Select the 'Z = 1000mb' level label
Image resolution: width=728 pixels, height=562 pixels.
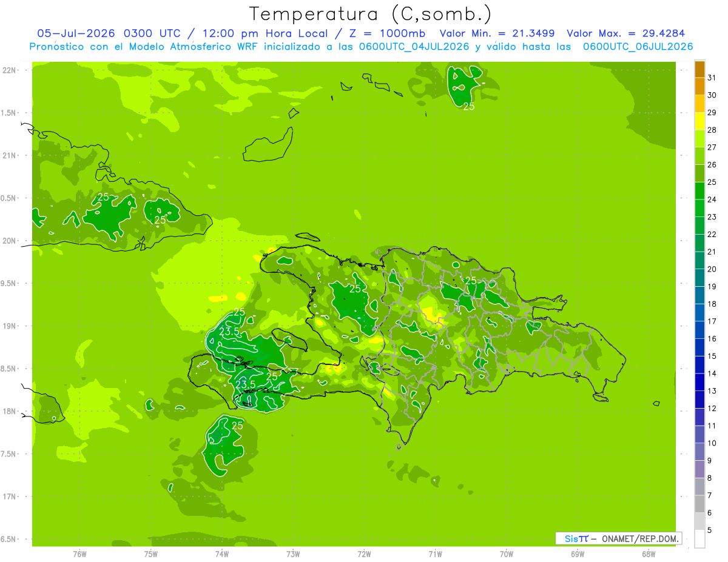tap(386, 33)
